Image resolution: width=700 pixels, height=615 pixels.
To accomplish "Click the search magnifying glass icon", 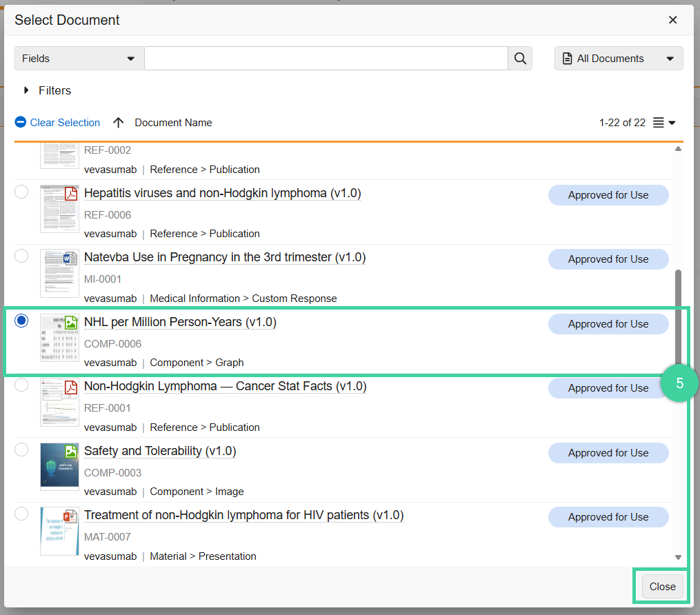I will 520,58.
